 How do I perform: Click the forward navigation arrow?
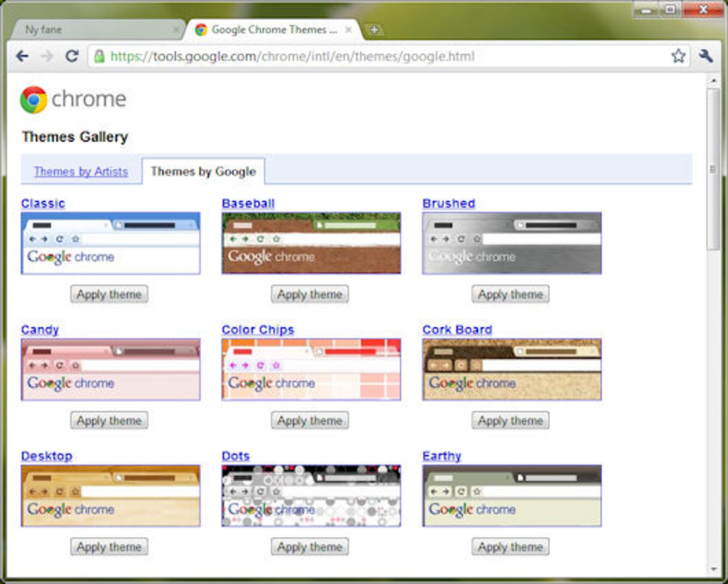47,56
